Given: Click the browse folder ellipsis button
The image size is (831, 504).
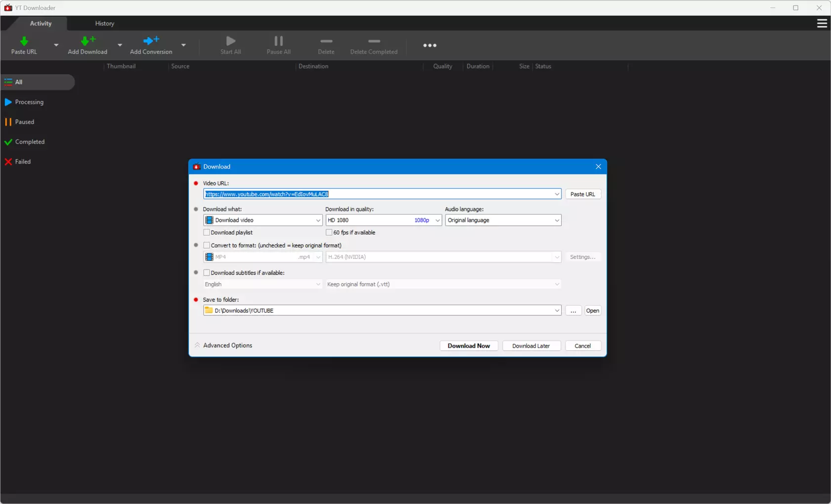Looking at the screenshot, I should 573,311.
